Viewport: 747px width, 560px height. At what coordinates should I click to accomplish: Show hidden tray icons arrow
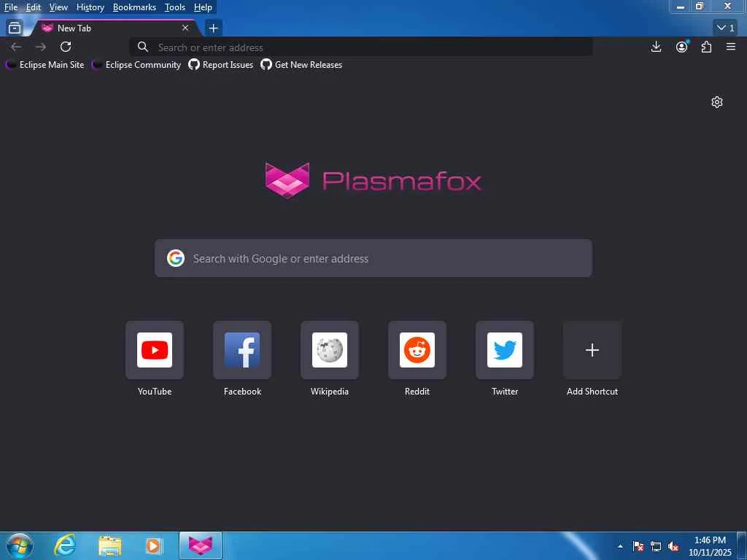[x=620, y=546]
